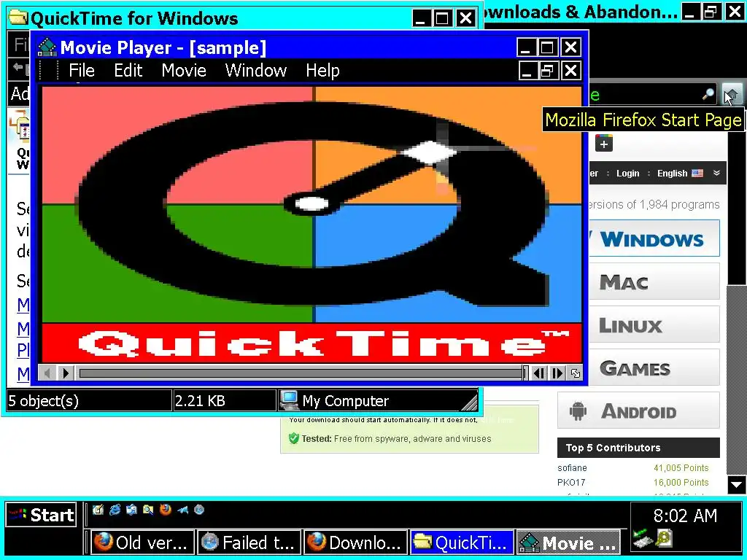Click the Android robot icon
Image resolution: width=747 pixels, height=560 pixels.
tap(578, 411)
